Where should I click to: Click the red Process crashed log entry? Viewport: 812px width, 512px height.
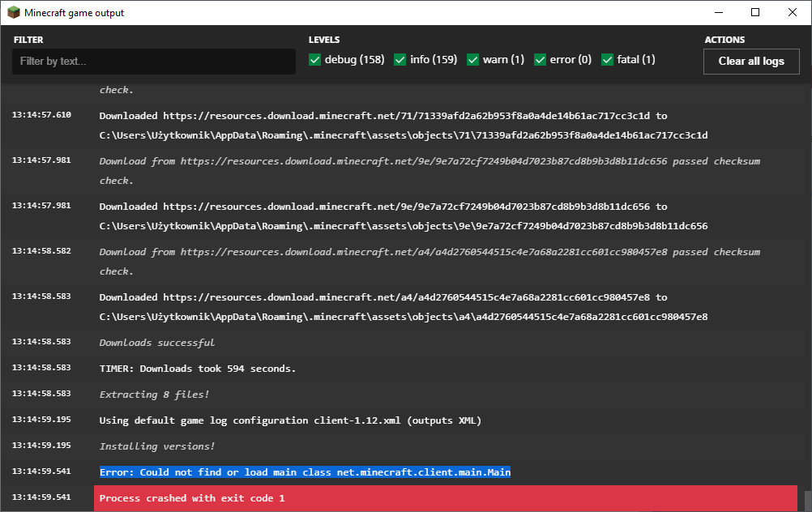coord(446,498)
